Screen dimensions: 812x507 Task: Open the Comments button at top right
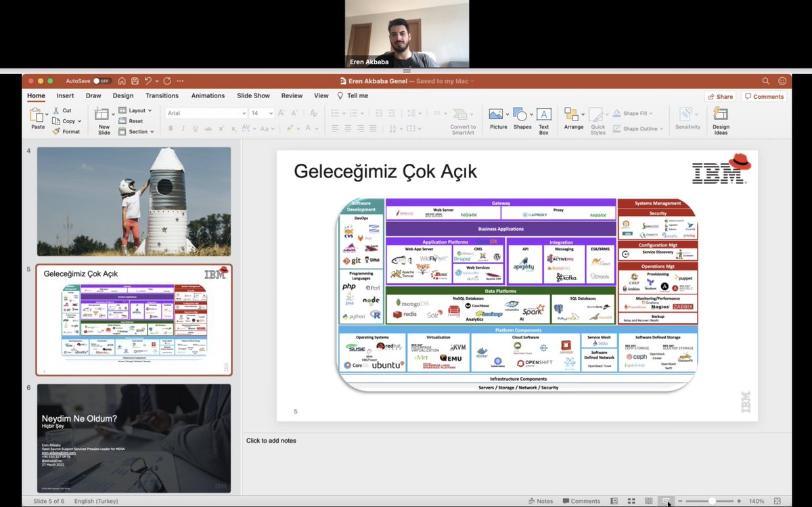tap(764, 97)
